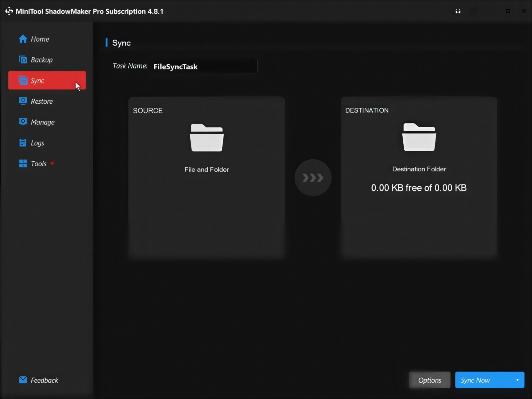
Task: Click the DESTINATION panel heading
Action: point(367,110)
